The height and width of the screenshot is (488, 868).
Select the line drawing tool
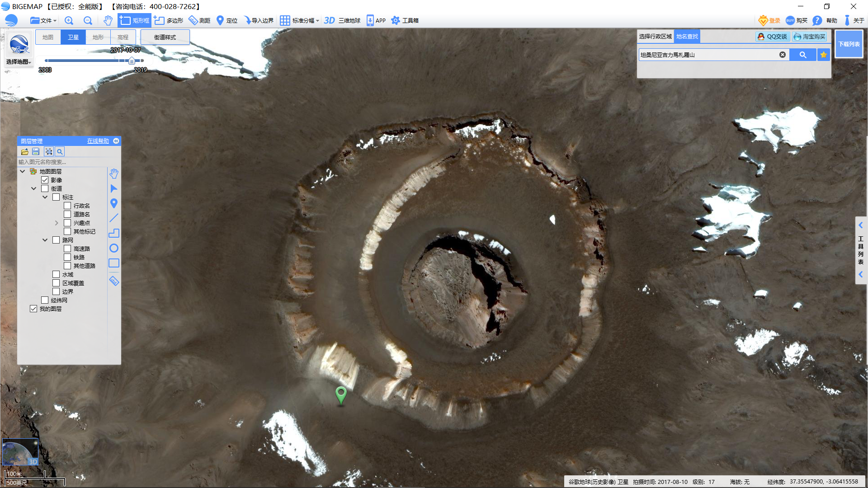click(114, 218)
